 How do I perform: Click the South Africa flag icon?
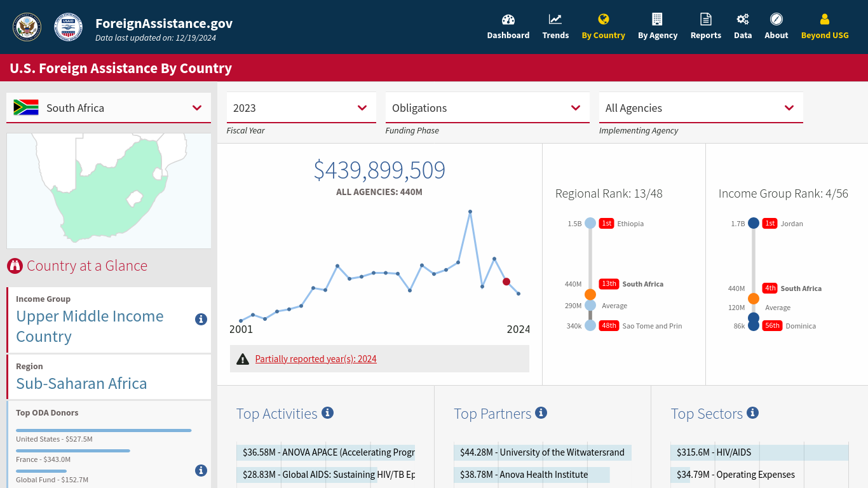click(26, 107)
